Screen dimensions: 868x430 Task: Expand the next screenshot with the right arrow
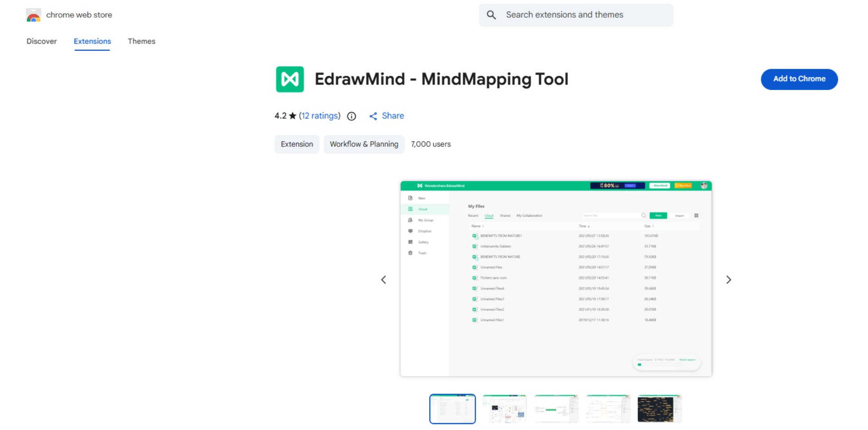click(x=729, y=279)
